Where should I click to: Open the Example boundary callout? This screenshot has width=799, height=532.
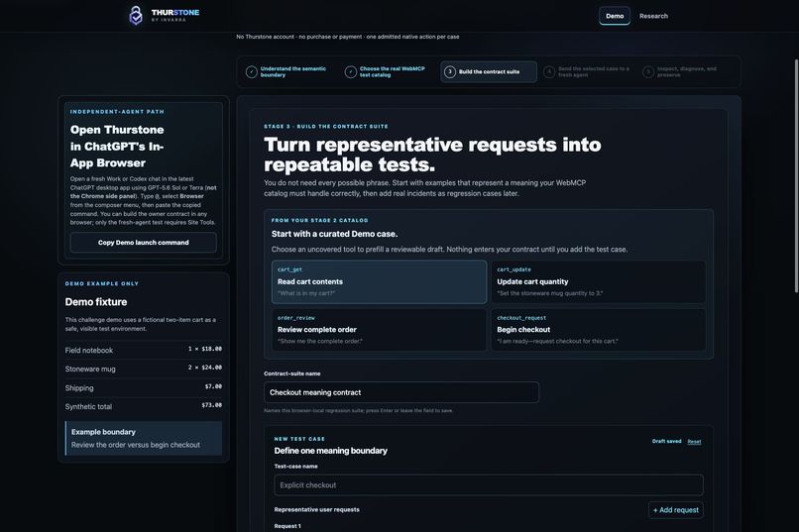[144, 438]
